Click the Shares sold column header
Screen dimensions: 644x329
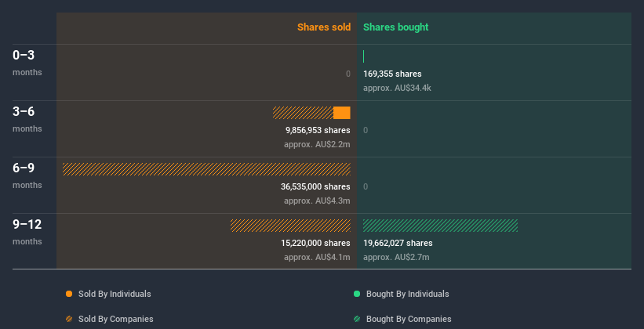click(x=324, y=27)
